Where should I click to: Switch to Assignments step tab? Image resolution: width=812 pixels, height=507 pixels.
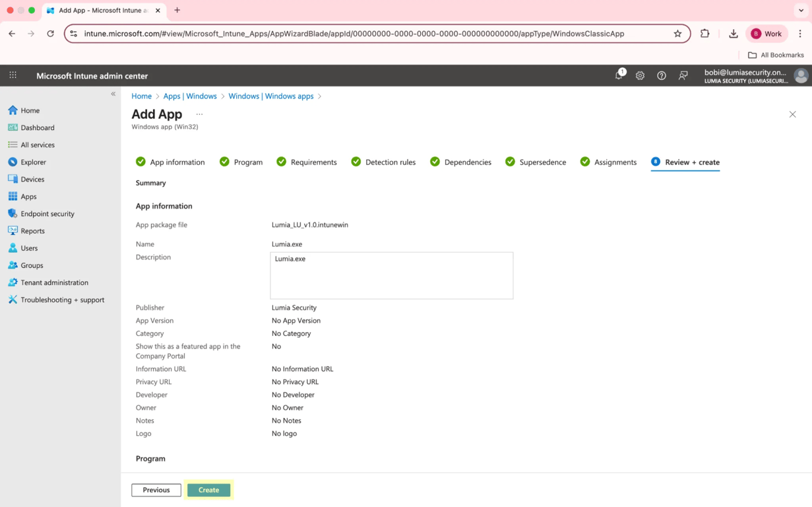pos(608,162)
